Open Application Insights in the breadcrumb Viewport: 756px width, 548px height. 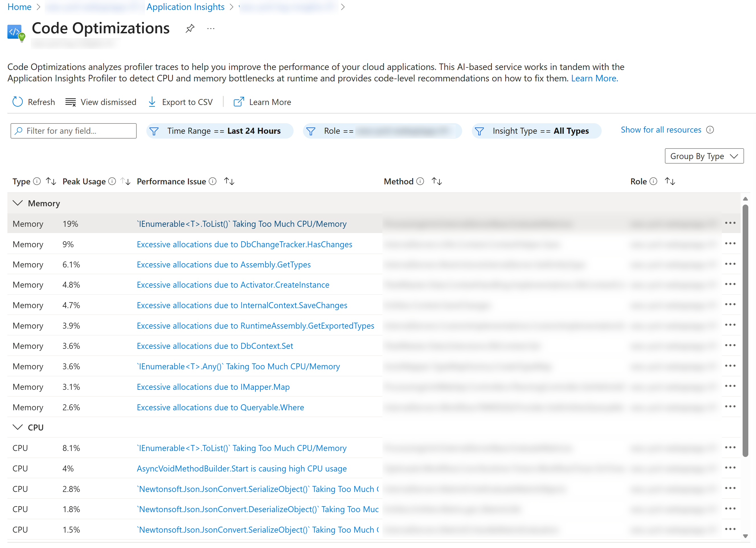pos(185,7)
